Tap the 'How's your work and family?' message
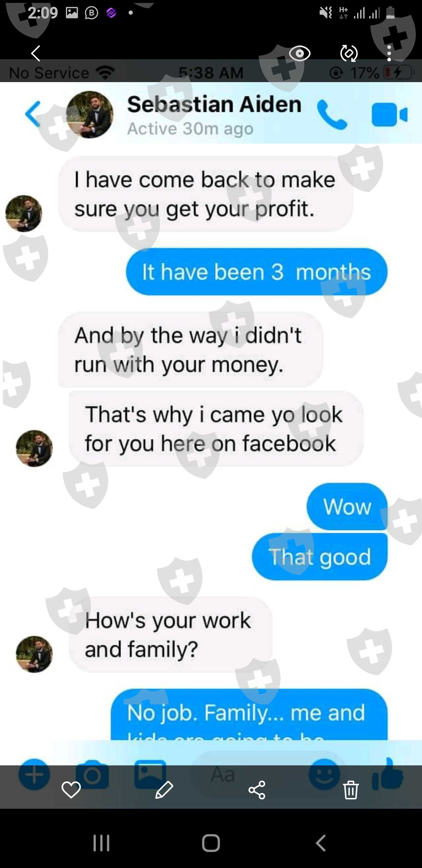The height and width of the screenshot is (868, 422). click(171, 635)
